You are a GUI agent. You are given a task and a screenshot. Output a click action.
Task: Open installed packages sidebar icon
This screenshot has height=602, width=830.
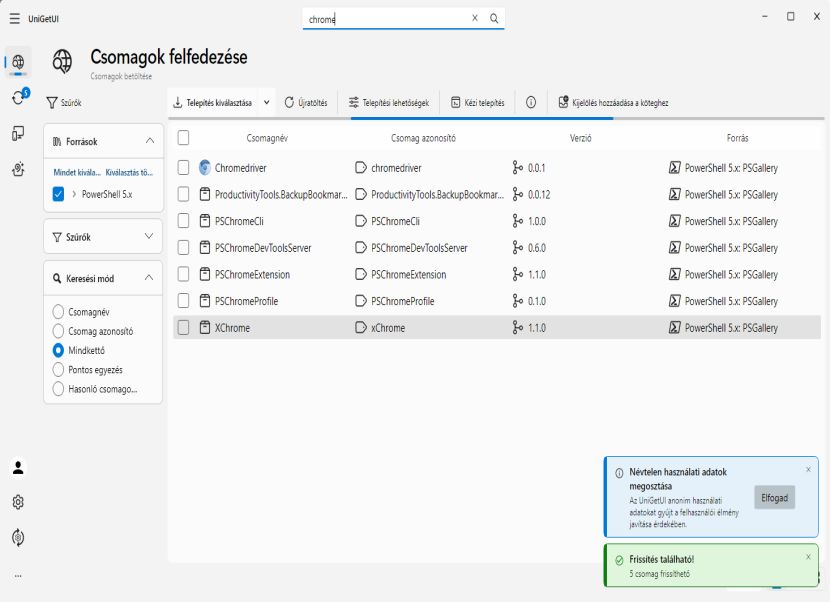18,133
